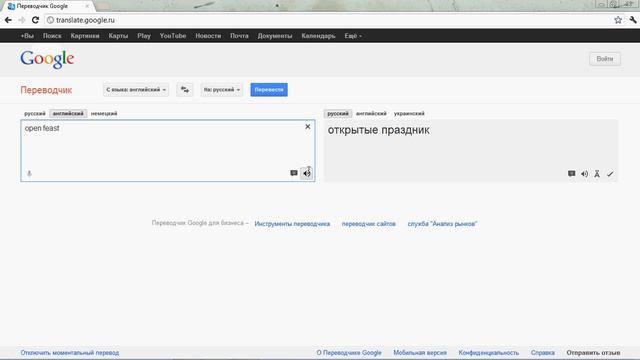
Task: Open the 'переводчик сайтов' link
Action: click(369, 224)
